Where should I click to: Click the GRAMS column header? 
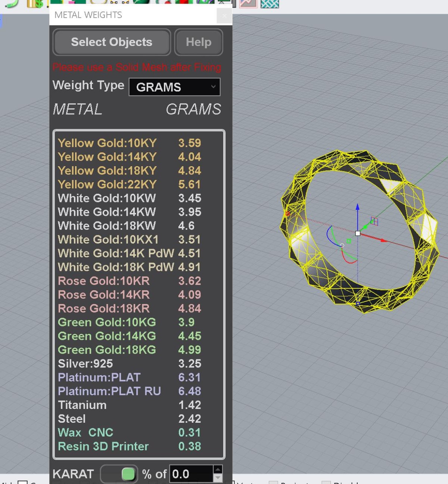193,109
